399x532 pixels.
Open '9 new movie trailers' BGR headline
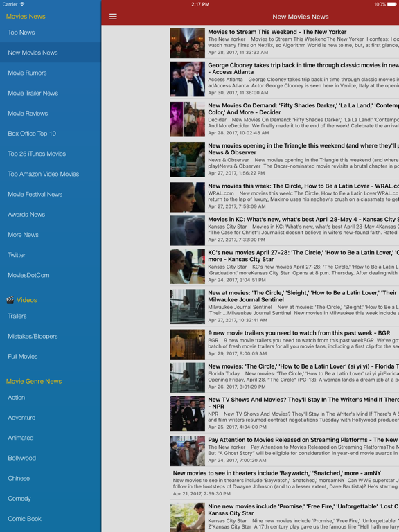pyautogui.click(x=299, y=333)
